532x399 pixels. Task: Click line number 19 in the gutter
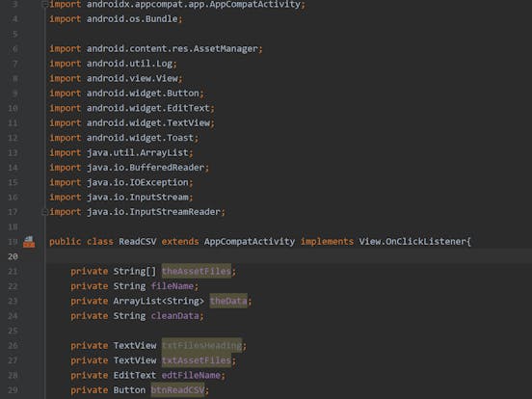[x=13, y=242]
